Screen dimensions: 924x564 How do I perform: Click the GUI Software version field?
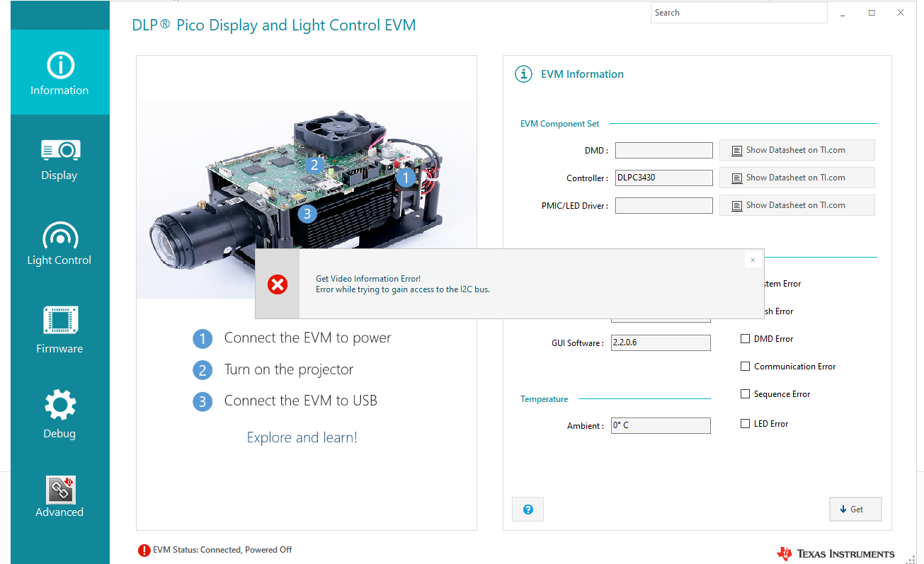661,343
